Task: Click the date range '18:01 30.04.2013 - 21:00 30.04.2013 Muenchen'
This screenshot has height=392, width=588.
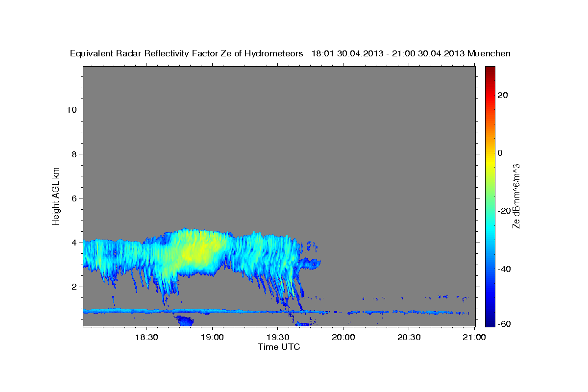Action: point(411,53)
